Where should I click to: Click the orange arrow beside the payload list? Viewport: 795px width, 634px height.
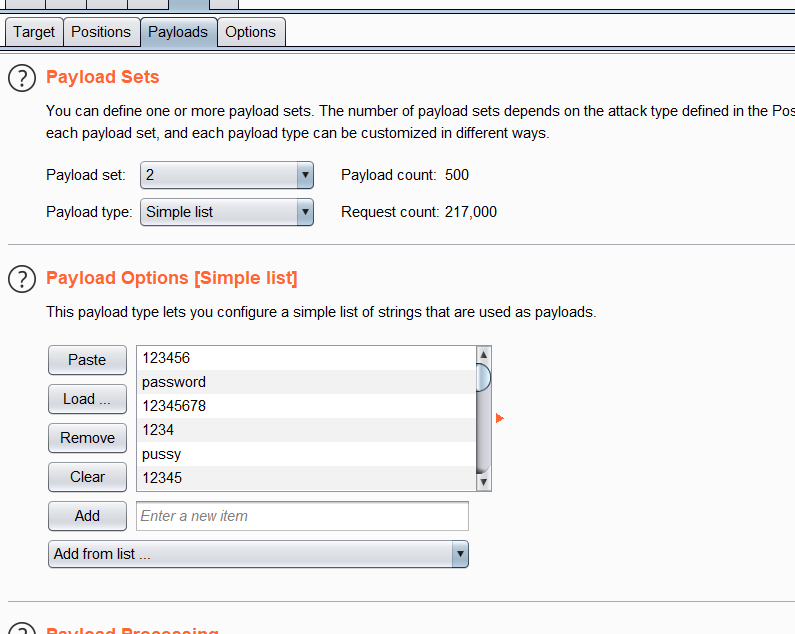[x=499, y=418]
